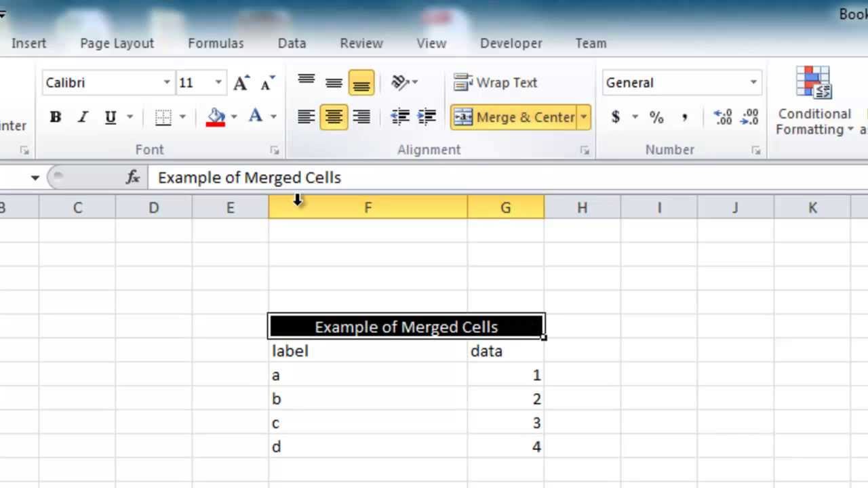Align text right
The height and width of the screenshot is (488, 868).
[x=361, y=117]
